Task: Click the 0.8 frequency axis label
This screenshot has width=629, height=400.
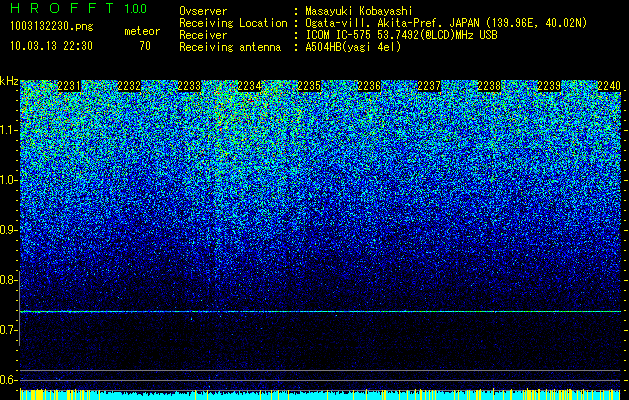Action: (x=9, y=280)
